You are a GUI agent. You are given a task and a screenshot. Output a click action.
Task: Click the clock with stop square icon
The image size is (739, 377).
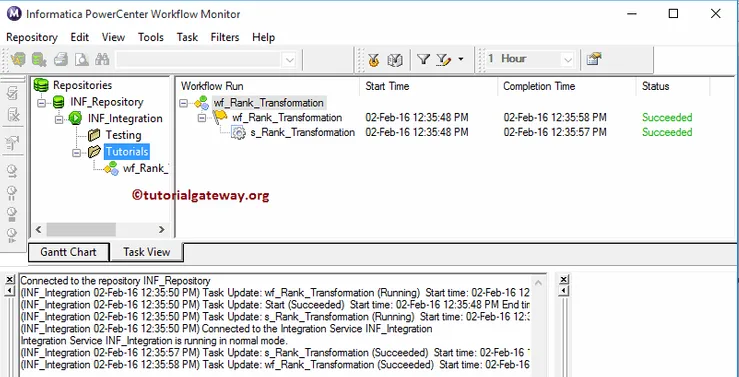(13, 213)
